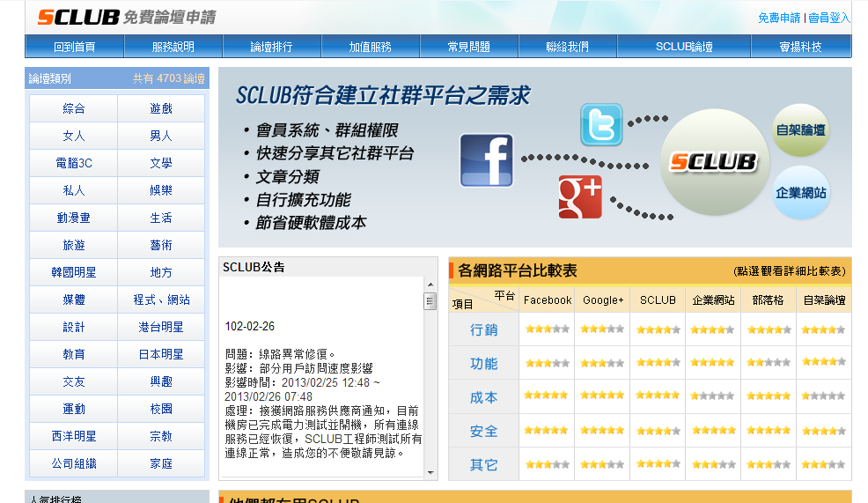The width and height of the screenshot is (868, 503).
Task: Click the 點選觀看詳細比較表 link
Action: pyautogui.click(x=790, y=271)
